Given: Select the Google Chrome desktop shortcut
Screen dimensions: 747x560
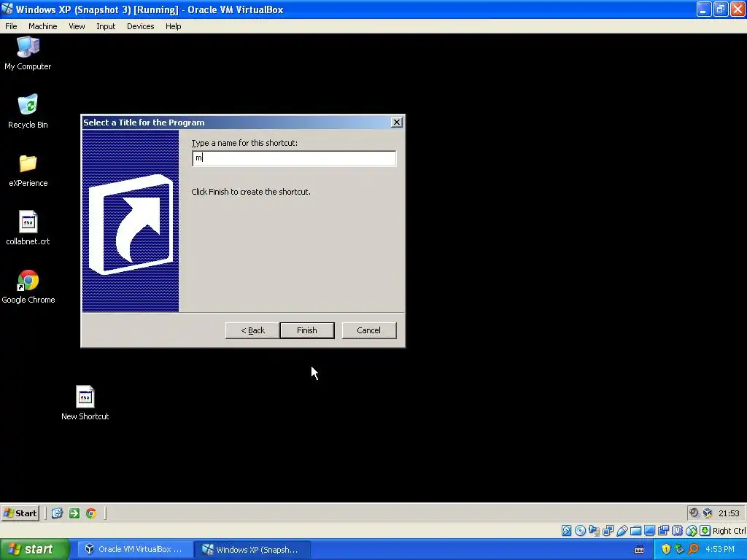Looking at the screenshot, I should pos(28,287).
